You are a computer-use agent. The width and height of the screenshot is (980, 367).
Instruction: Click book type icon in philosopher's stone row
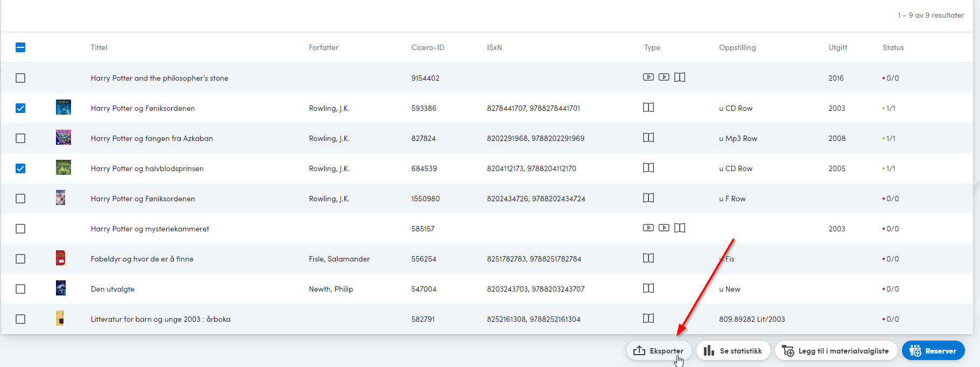680,77
